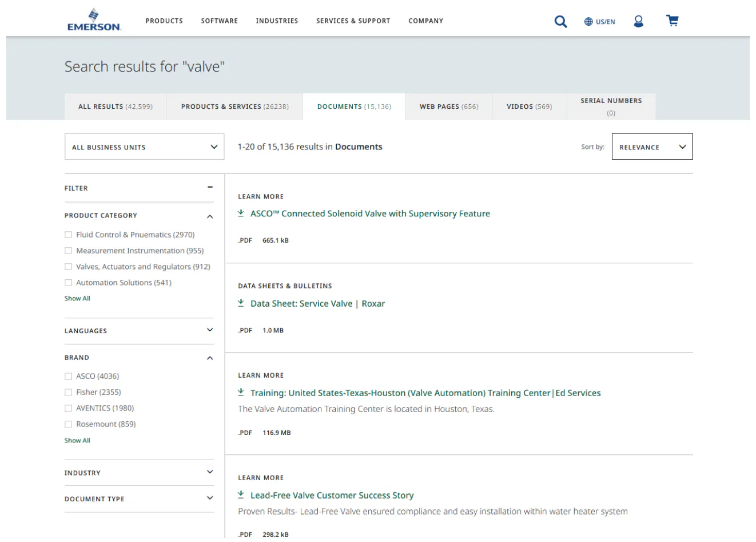Open the shopping cart icon

673,21
